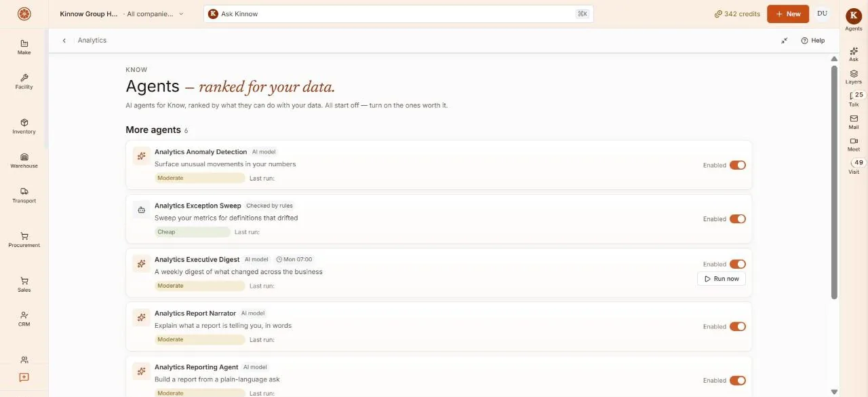868x397 pixels.
Task: Turn off the Analytics Exception Sweep toggle
Action: click(738, 219)
